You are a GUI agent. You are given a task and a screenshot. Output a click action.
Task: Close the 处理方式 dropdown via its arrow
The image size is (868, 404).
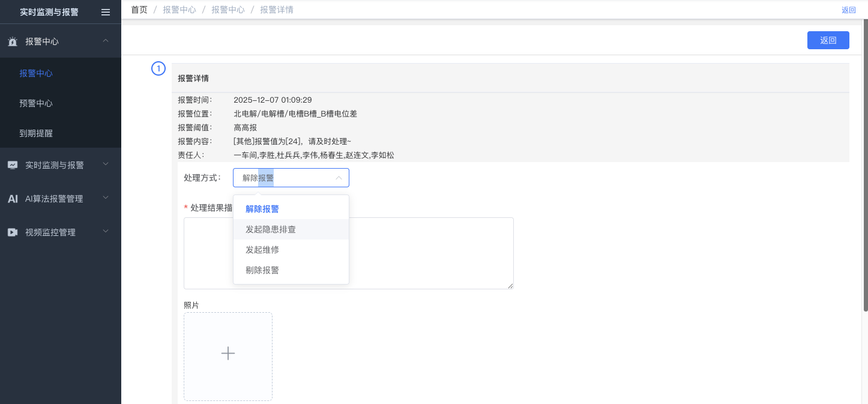339,178
